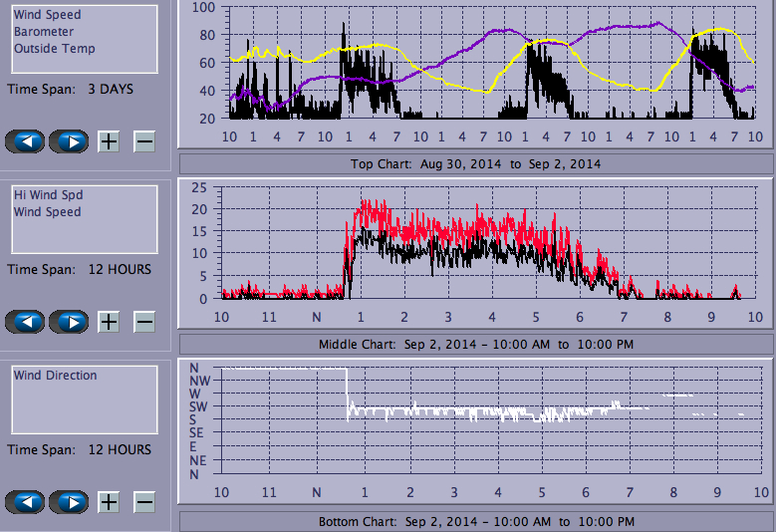Click the top chart's forward arrow button
Screen dimensions: 776x532
[x=69, y=141]
